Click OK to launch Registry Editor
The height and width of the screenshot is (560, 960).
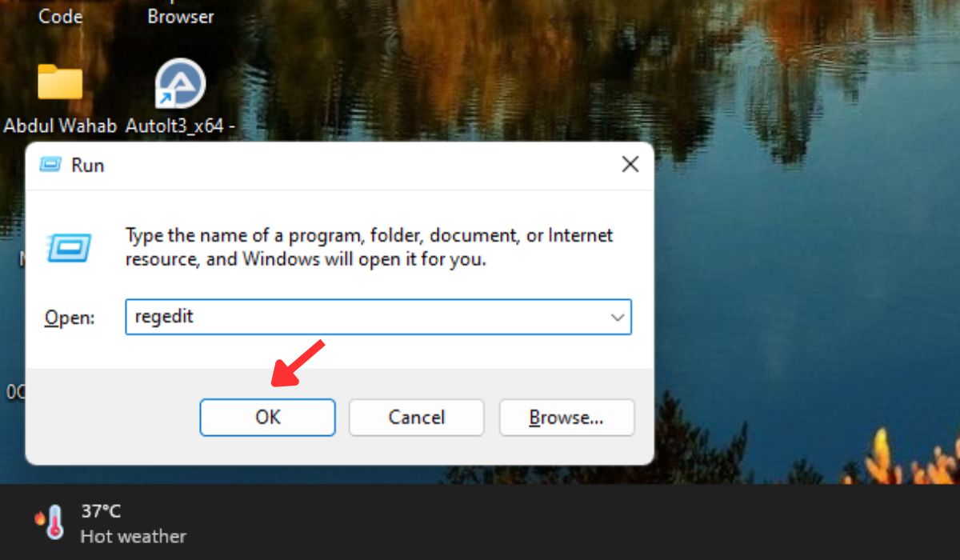267,417
